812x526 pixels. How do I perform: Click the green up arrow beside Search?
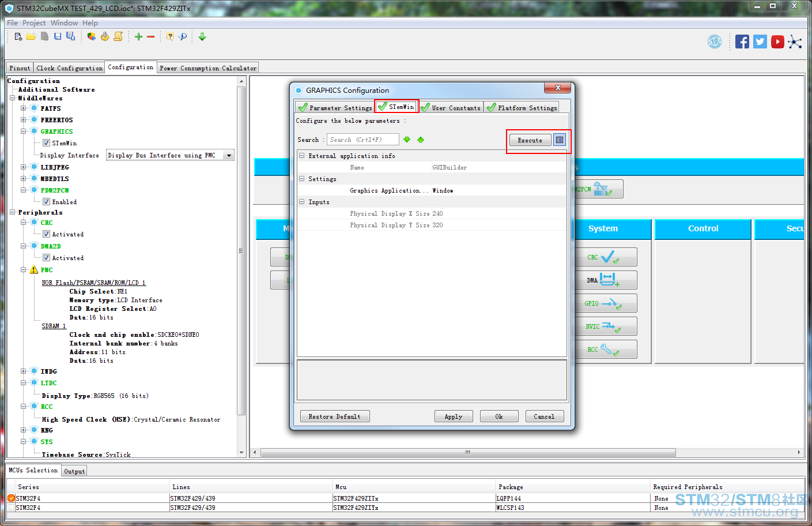pyautogui.click(x=421, y=140)
